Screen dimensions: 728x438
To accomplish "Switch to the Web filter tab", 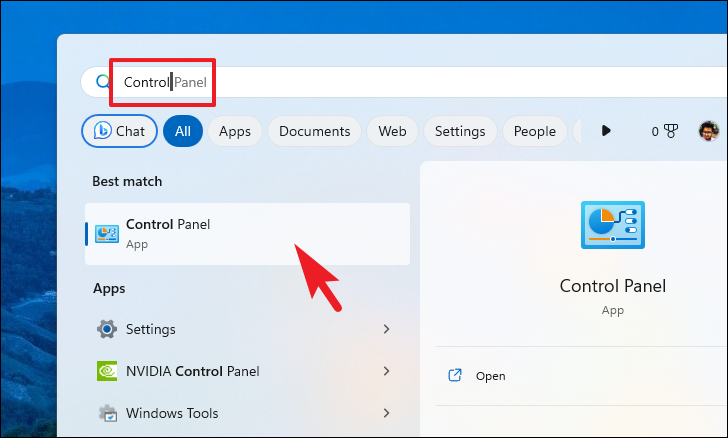I will click(x=392, y=131).
